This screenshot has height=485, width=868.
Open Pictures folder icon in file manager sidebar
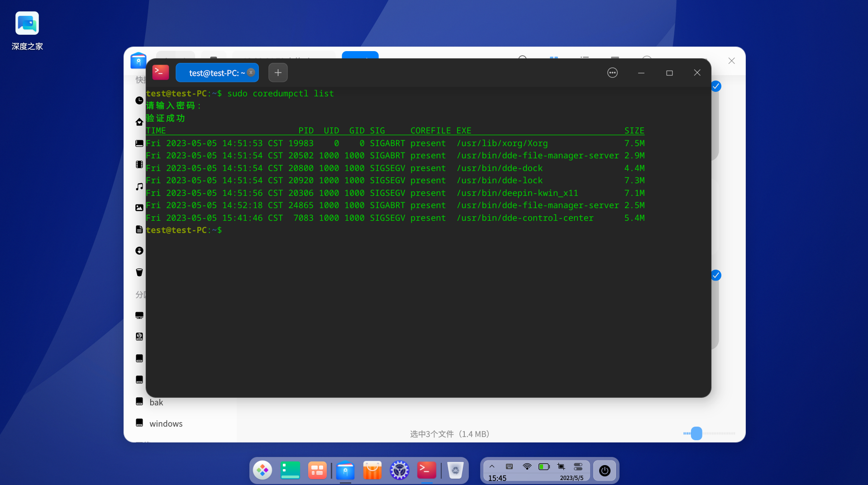139,208
